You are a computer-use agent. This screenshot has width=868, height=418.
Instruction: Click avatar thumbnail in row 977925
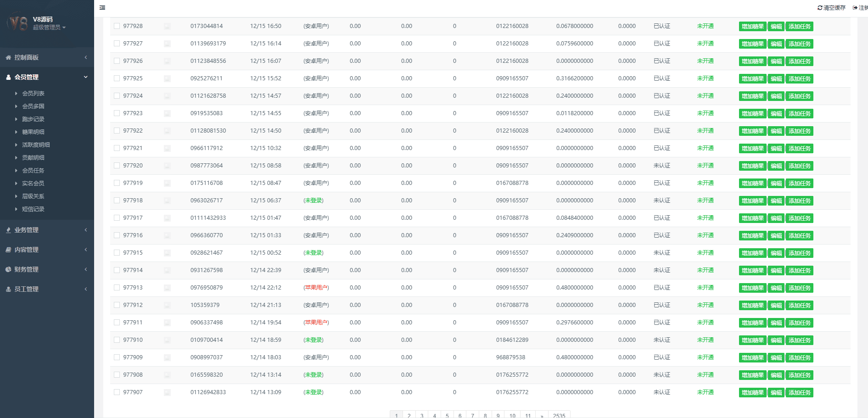(x=167, y=78)
